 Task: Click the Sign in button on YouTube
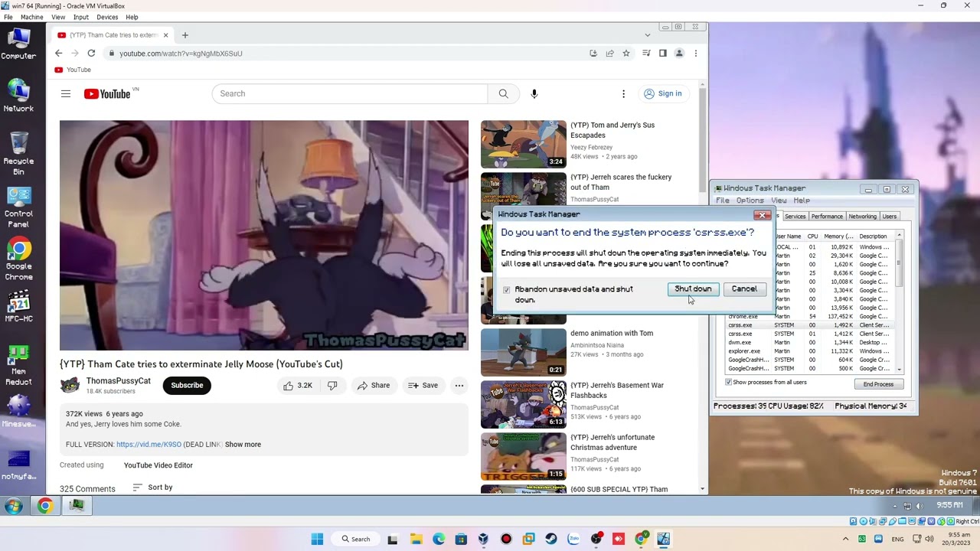click(662, 93)
